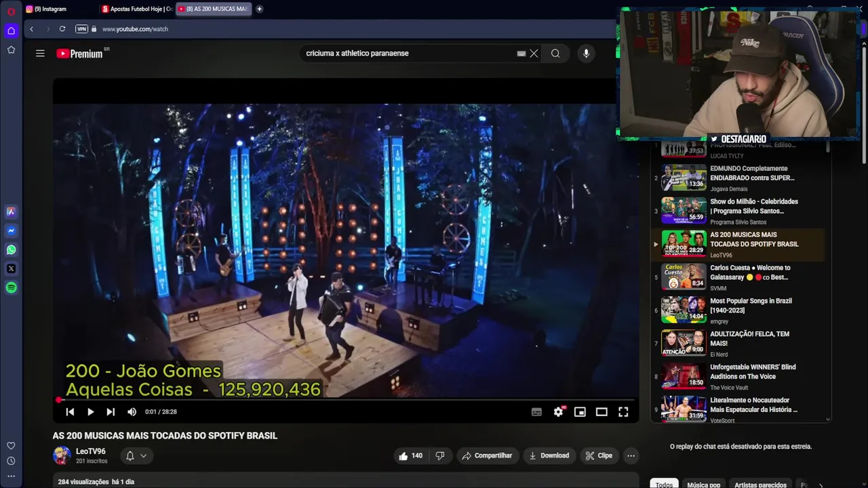
Task: Clear the YouTube search text
Action: click(534, 54)
